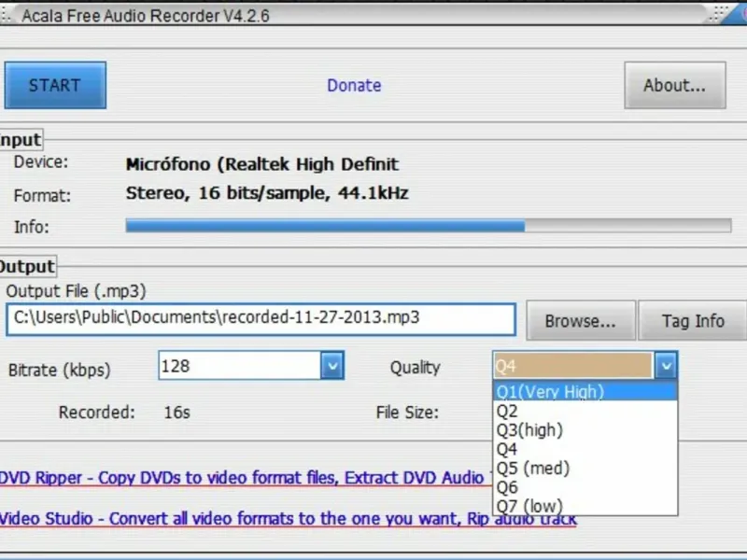This screenshot has height=560, width=747.
Task: Click the START recording button
Action: pos(55,85)
